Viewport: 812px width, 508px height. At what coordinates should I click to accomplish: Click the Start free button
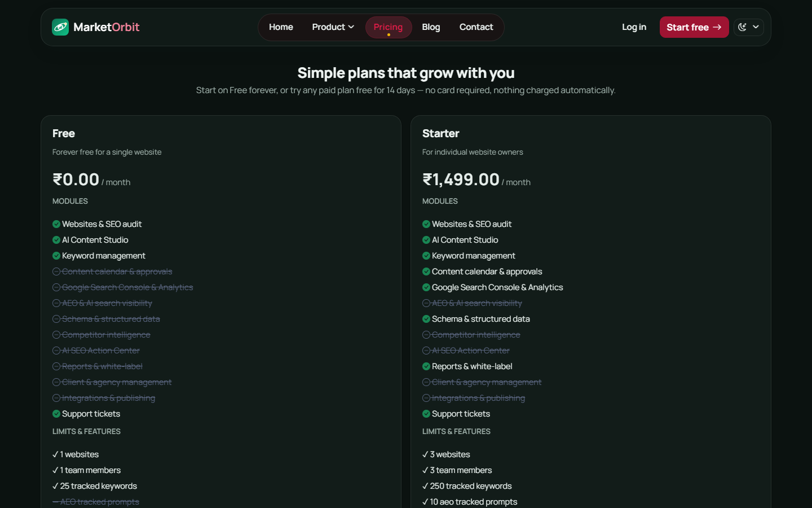pyautogui.click(x=694, y=27)
